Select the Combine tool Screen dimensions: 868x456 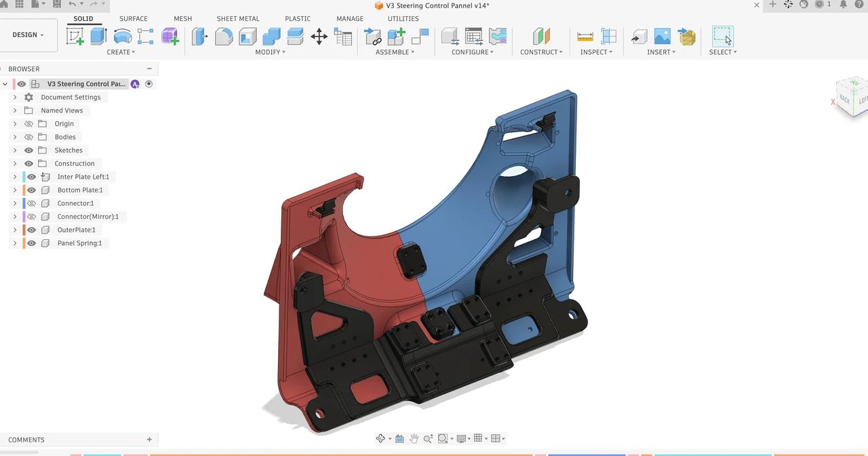(x=271, y=37)
